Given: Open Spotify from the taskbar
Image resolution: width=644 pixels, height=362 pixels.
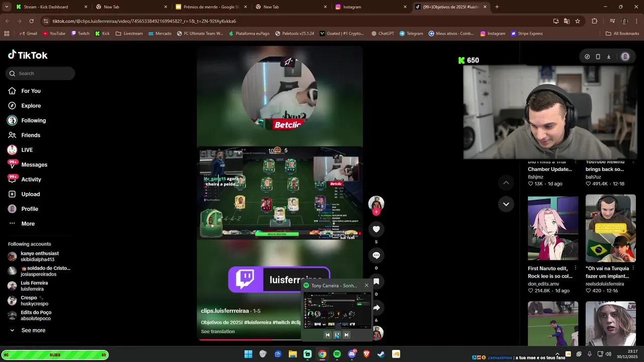Looking at the screenshot, I should coord(337,354).
